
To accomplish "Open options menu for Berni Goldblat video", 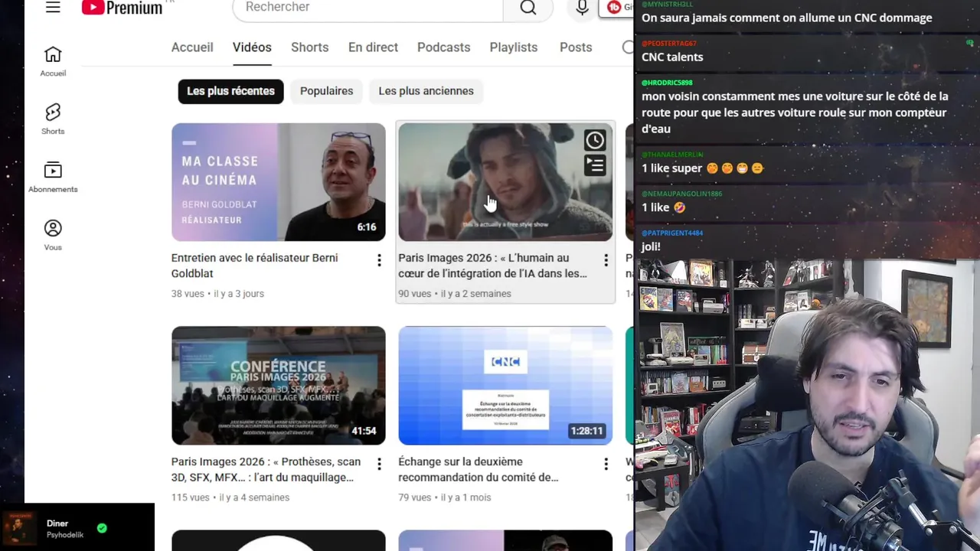I will tap(379, 261).
